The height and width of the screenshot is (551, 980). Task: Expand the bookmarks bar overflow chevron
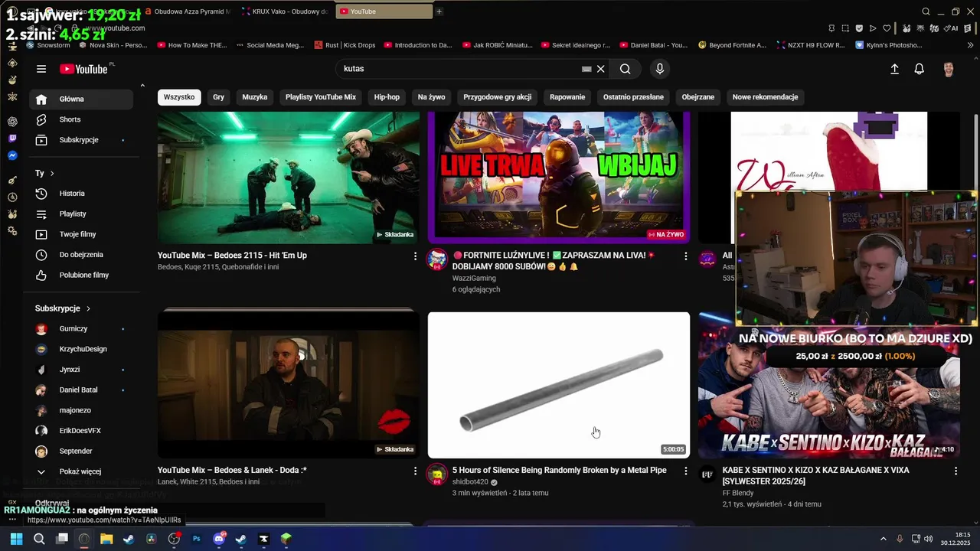pos(971,45)
